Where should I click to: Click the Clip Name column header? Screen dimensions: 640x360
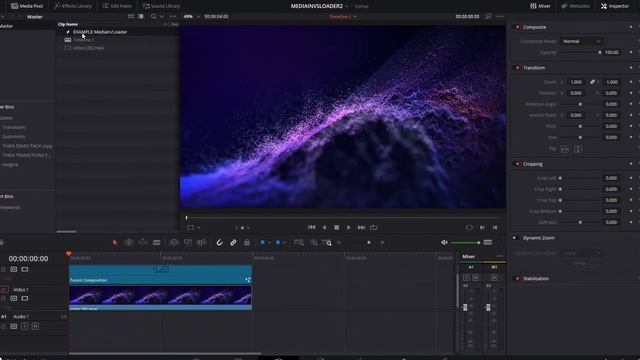68,24
